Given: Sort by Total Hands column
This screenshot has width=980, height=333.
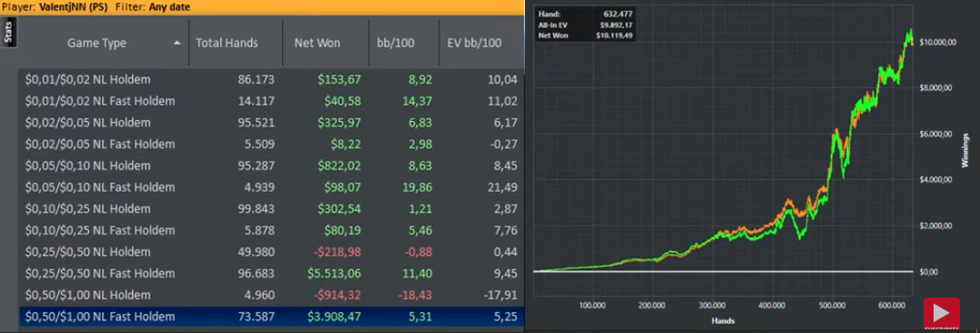Looking at the screenshot, I should tap(227, 43).
